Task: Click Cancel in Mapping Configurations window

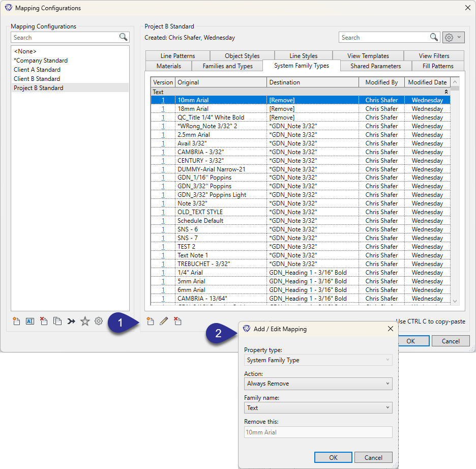Action: [451, 341]
